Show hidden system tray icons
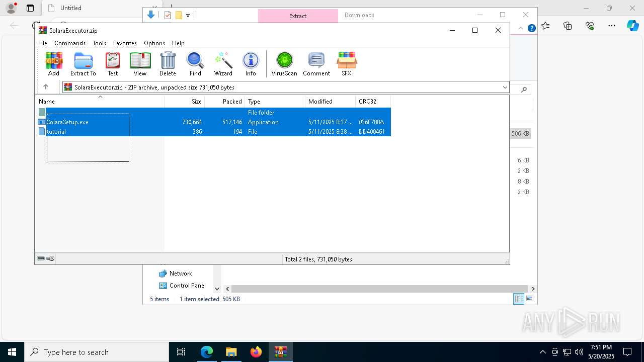This screenshot has height=362, width=644. point(542,352)
